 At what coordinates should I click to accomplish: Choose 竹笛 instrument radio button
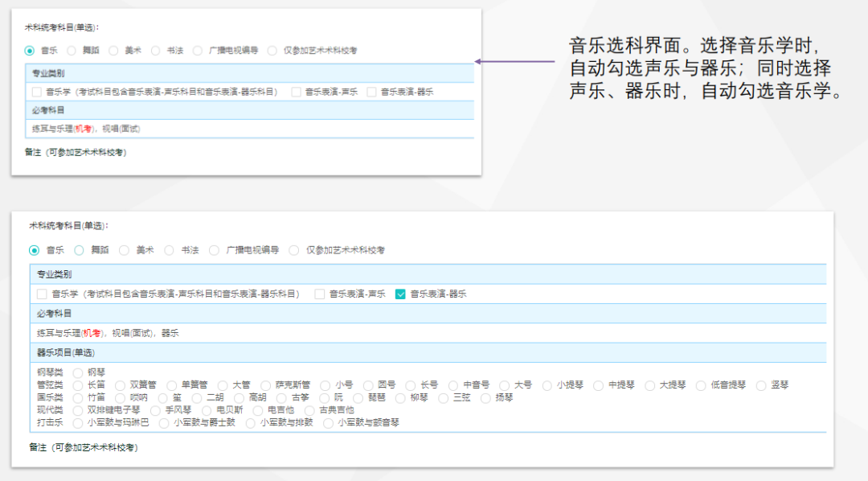coord(77,398)
